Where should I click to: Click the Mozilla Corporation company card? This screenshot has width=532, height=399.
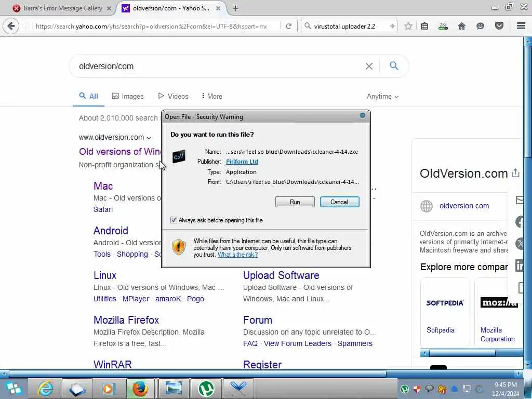pos(498,311)
